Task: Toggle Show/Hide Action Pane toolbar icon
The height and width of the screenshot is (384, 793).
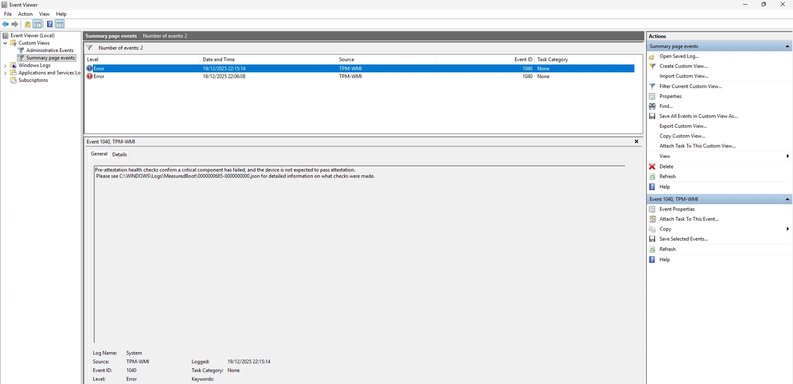Action: (60, 24)
